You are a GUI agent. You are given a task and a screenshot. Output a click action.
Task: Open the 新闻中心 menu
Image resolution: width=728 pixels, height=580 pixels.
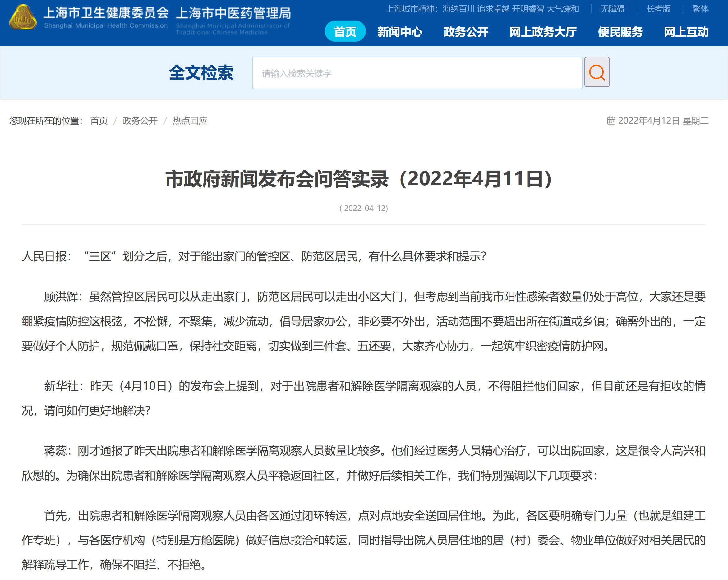point(399,32)
